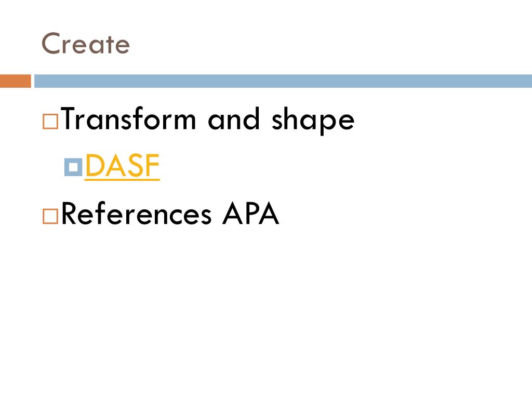Image resolution: width=532 pixels, height=399 pixels.
Task: Click the letter "F" ending the DASF link
Action: click(152, 165)
